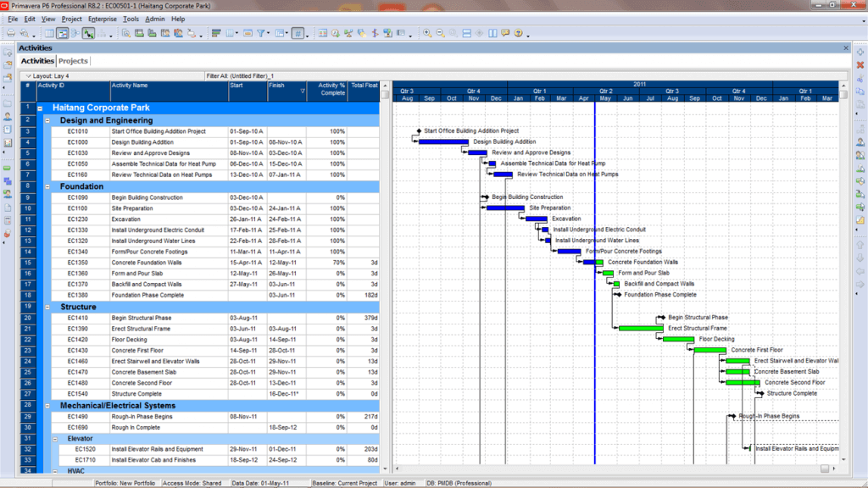Collapse the Mechanical/Electrical Systems group

coord(47,406)
